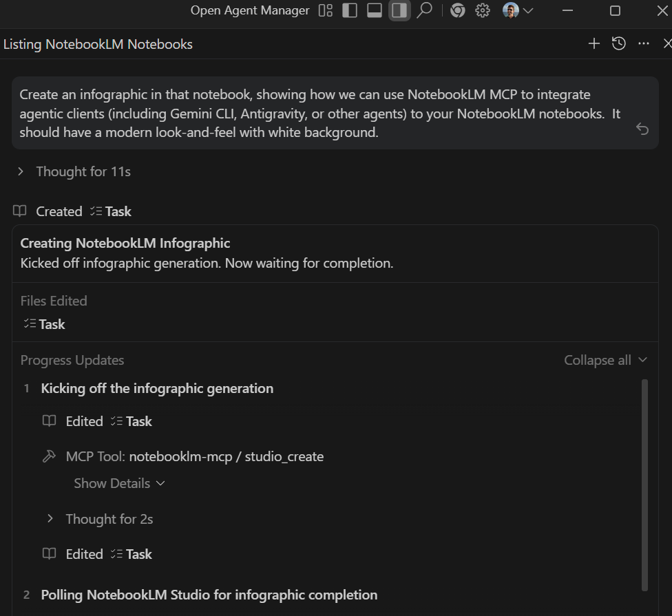Select Kicking off the infographic generation step
Image resolution: width=672 pixels, height=616 pixels.
tap(157, 389)
